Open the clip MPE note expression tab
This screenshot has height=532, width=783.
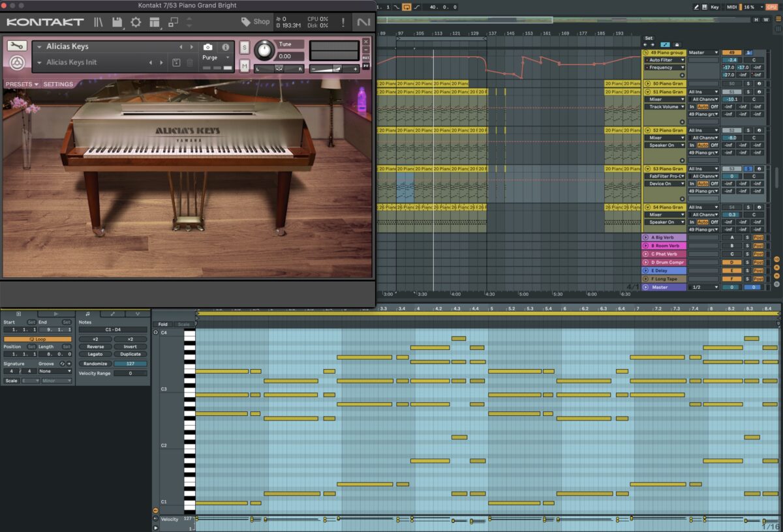coord(137,314)
